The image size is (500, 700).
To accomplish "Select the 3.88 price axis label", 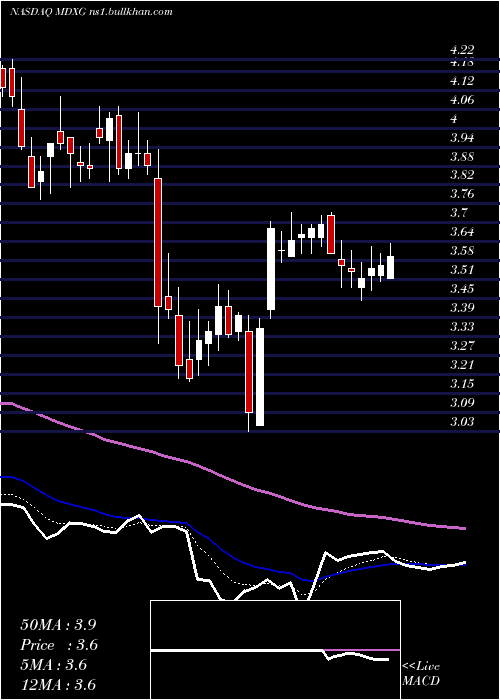I will (462, 157).
